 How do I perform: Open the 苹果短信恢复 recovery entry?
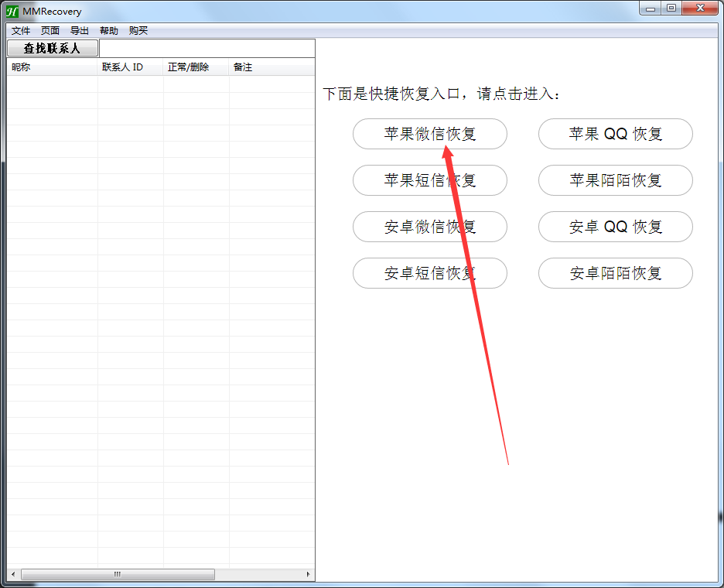click(x=429, y=180)
